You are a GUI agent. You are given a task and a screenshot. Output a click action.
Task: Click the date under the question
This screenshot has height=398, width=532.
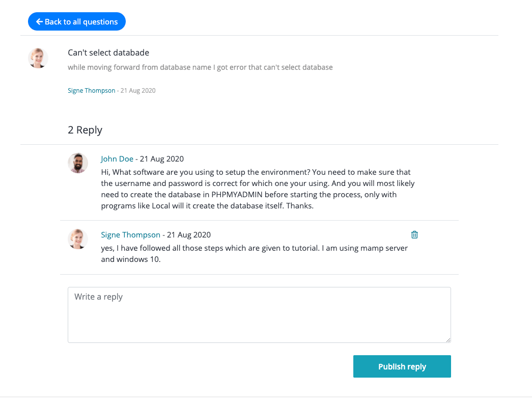pyautogui.click(x=138, y=91)
